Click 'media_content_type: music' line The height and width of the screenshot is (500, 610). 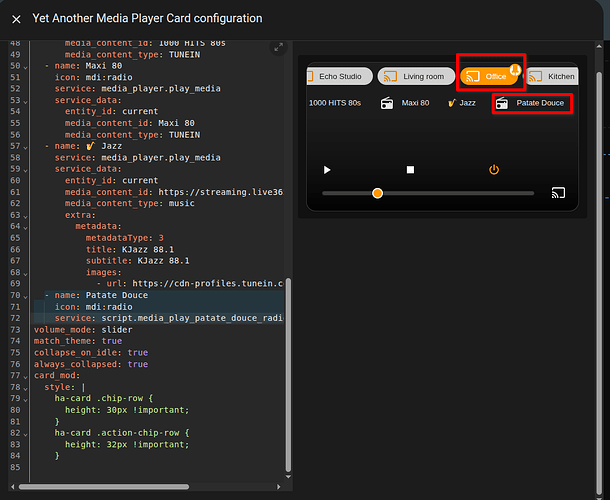click(130, 203)
